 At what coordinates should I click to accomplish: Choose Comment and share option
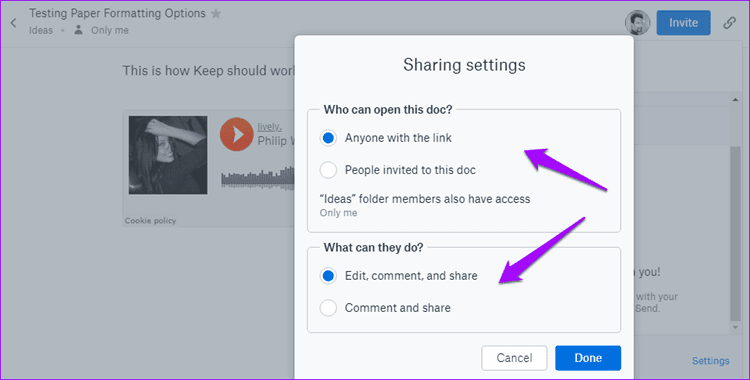point(328,308)
